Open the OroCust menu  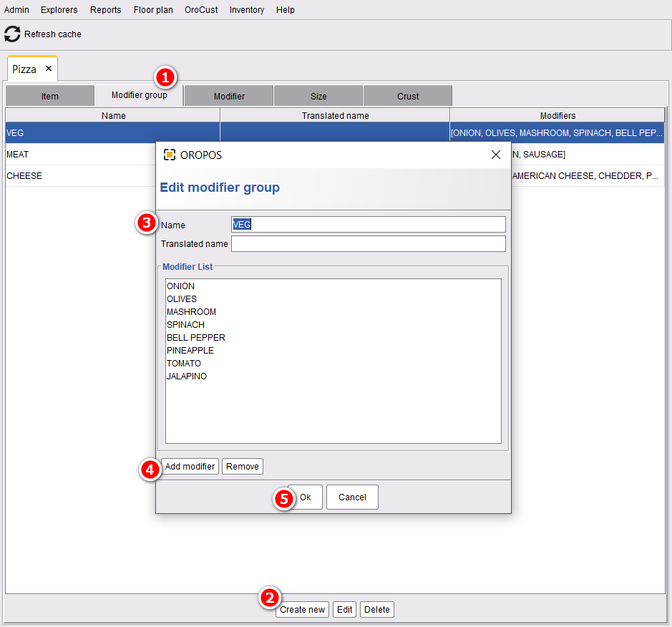tap(201, 10)
